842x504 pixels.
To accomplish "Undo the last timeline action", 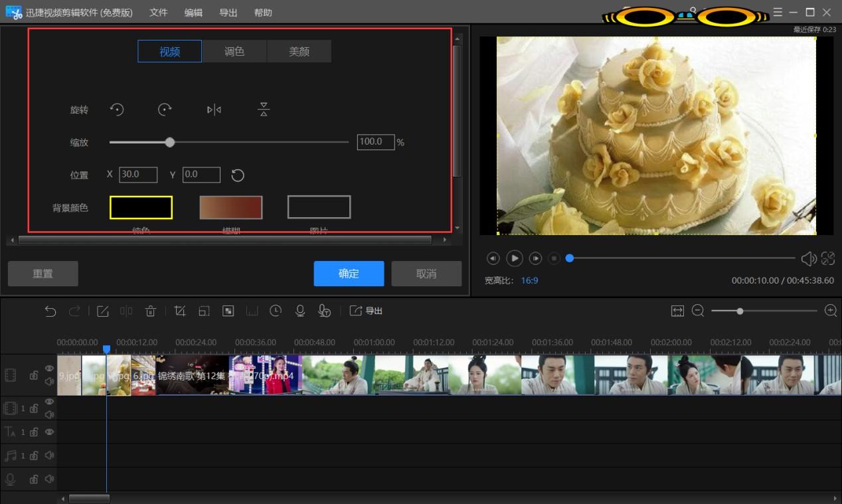I will (50, 311).
